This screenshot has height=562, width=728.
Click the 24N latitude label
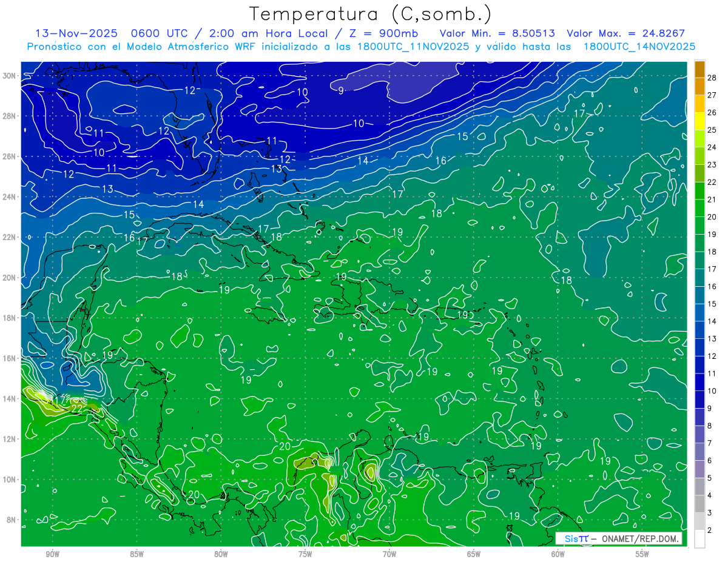[x=10, y=197]
